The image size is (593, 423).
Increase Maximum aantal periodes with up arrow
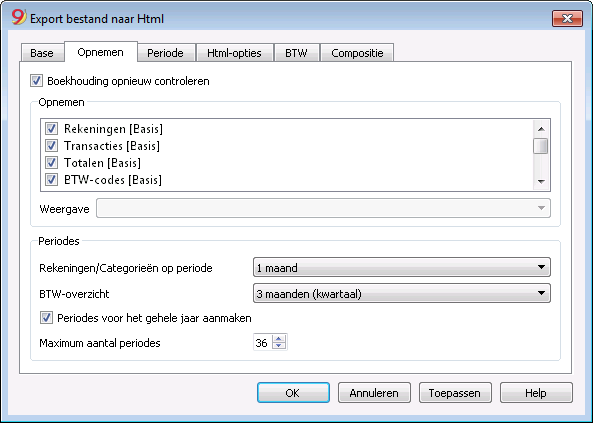tap(279, 339)
